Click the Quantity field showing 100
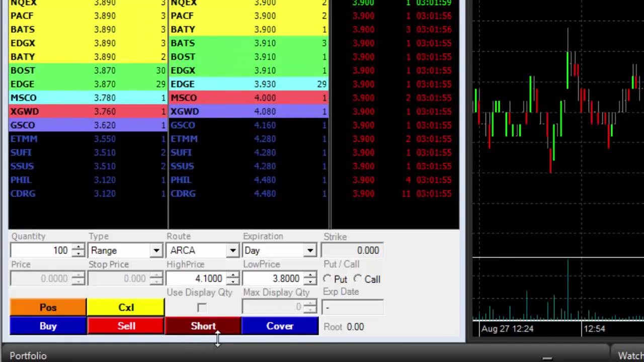 click(41, 250)
